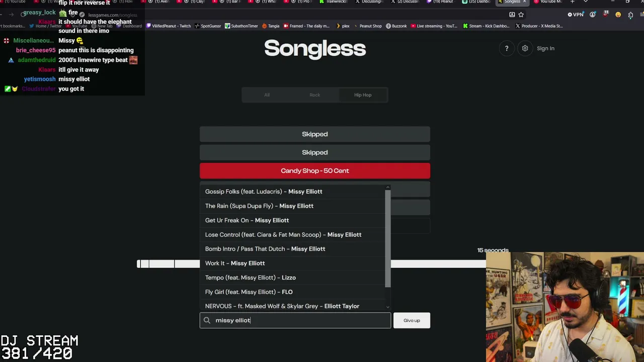Click the Give up button
Image resolution: width=644 pixels, height=362 pixels.
[x=412, y=320]
